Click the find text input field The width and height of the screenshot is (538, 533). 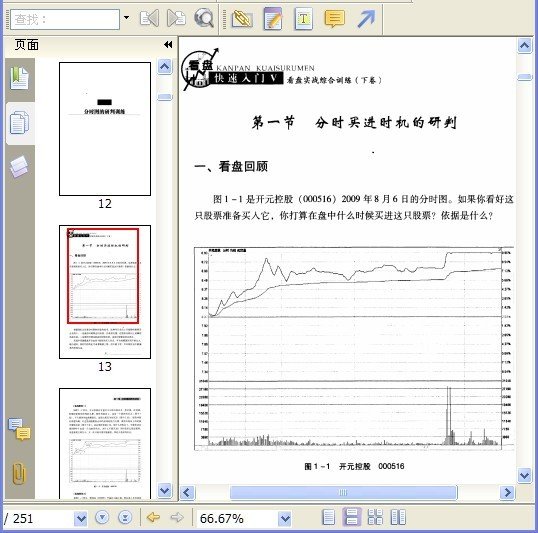65,19
